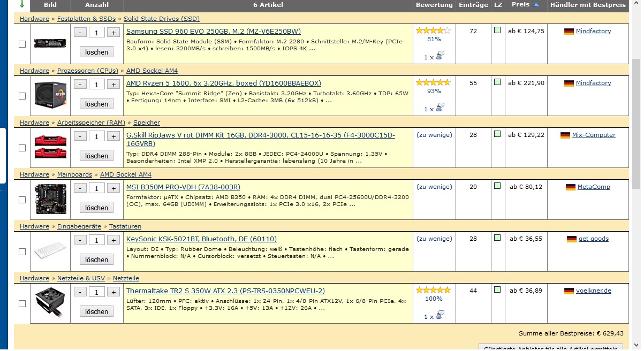Open the MSI B350M mainboard thumbnail
The width and height of the screenshot is (644, 351).
pyautogui.click(x=50, y=200)
